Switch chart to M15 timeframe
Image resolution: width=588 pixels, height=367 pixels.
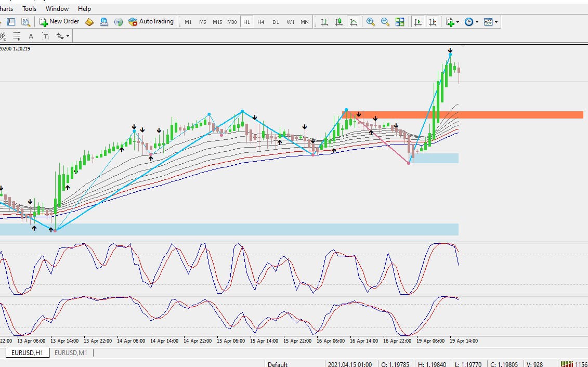tap(217, 22)
